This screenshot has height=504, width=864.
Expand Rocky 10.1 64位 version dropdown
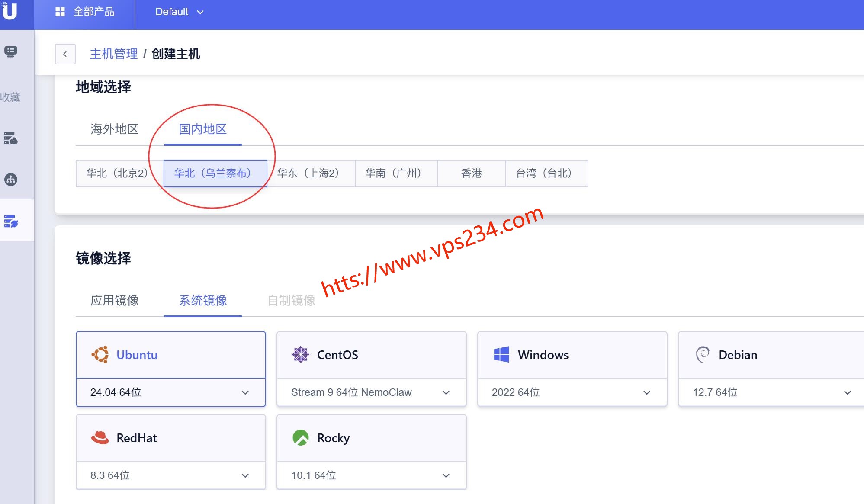[x=372, y=475]
